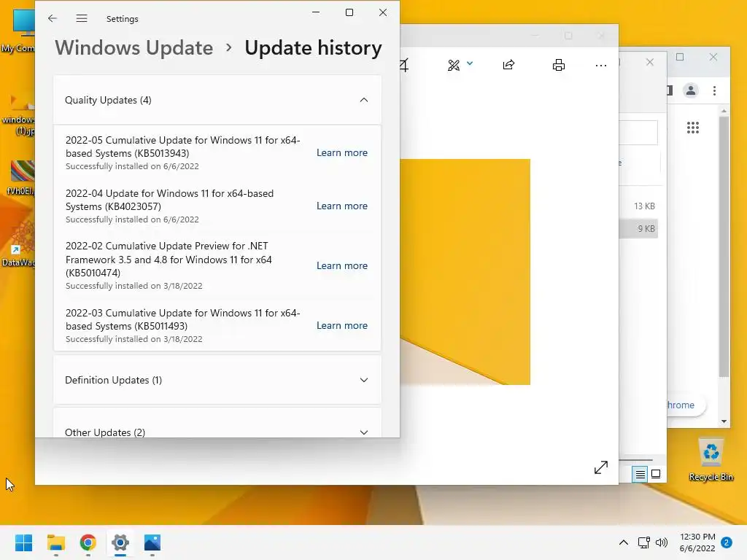Click the Settings gear in the taskbar
This screenshot has width=747, height=560.
pos(120,542)
